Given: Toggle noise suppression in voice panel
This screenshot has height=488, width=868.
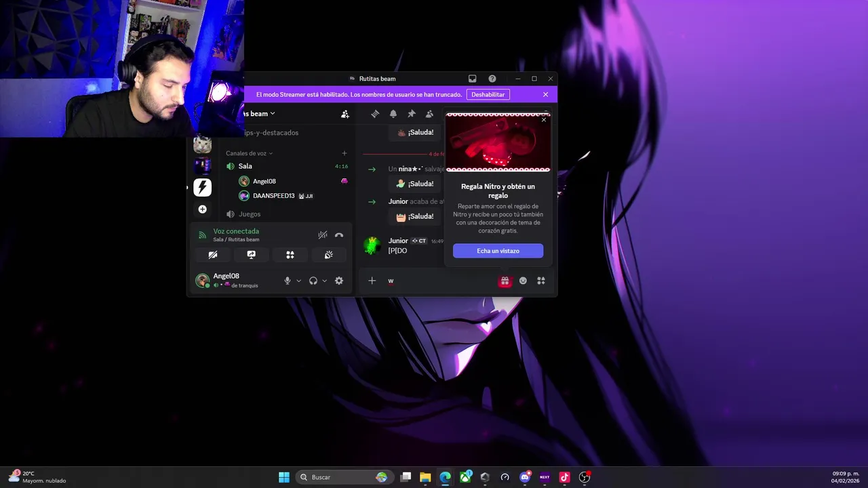Looking at the screenshot, I should point(323,235).
